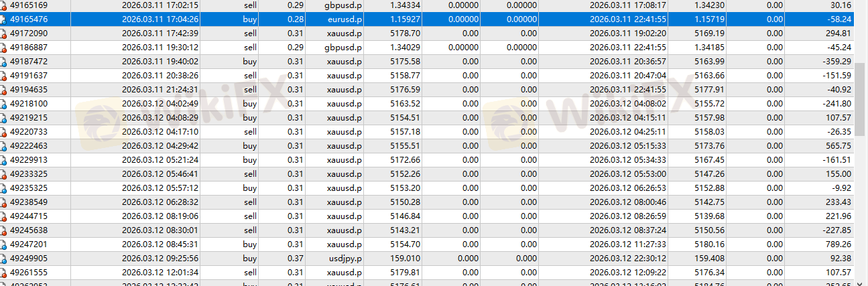Click close time 2026.03.11 20:47:04
868x286 pixels.
pos(628,76)
